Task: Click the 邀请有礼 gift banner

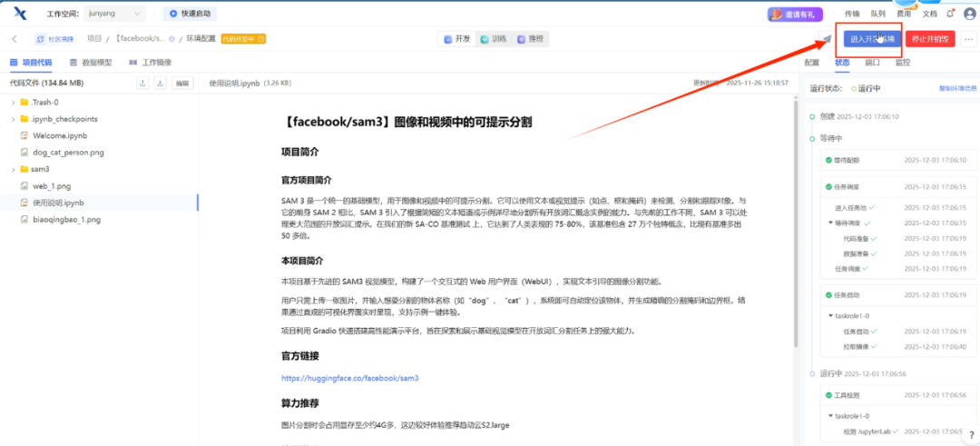Action: 795,13
